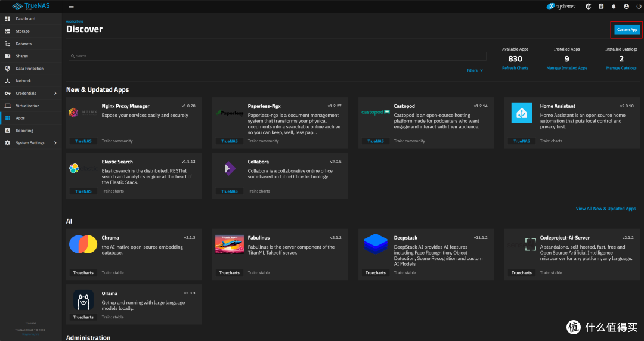Click the Credentials key icon
This screenshot has height=341, width=644.
7,93
